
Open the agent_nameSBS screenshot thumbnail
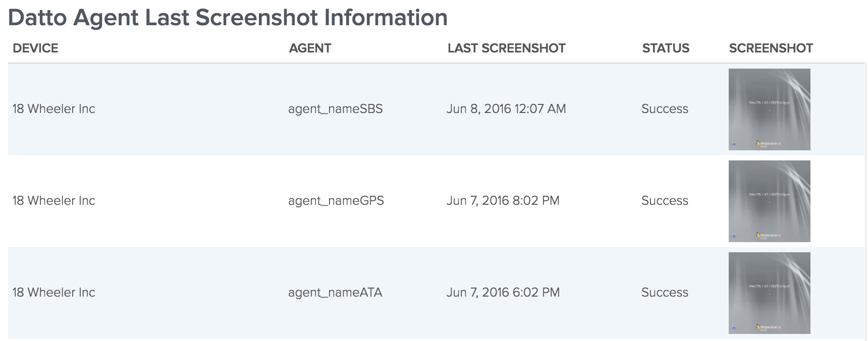(x=769, y=109)
